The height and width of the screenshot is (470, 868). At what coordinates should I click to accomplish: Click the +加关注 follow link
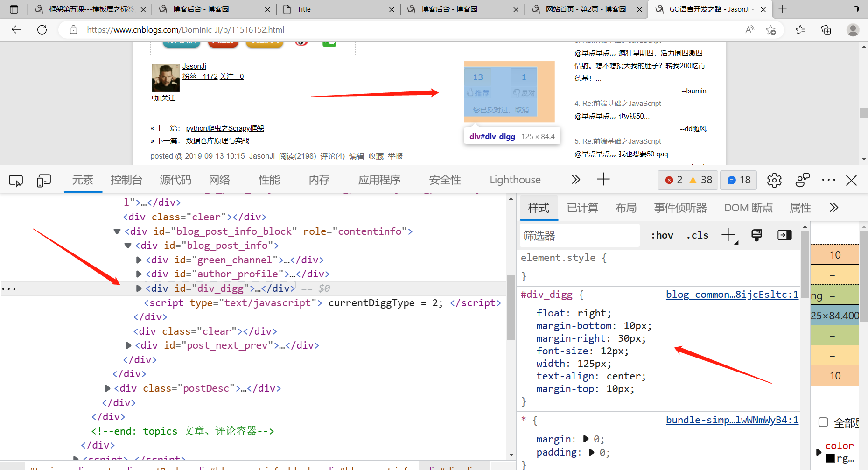[x=163, y=98]
